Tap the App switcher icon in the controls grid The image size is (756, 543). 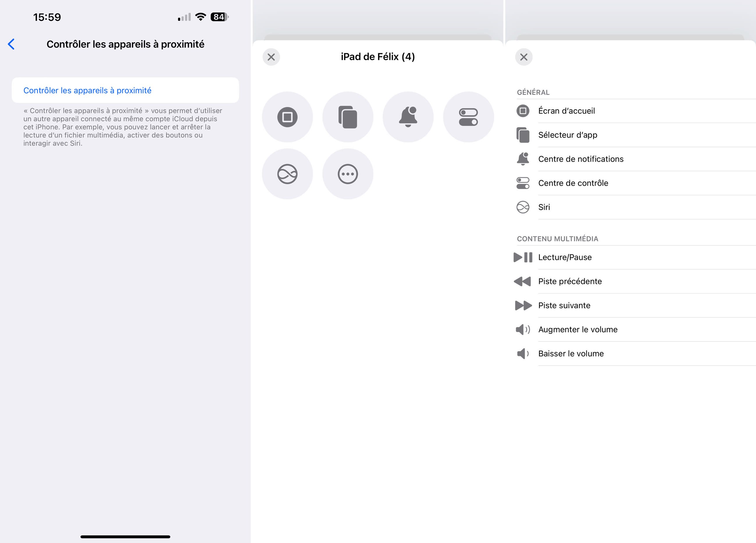(x=348, y=117)
